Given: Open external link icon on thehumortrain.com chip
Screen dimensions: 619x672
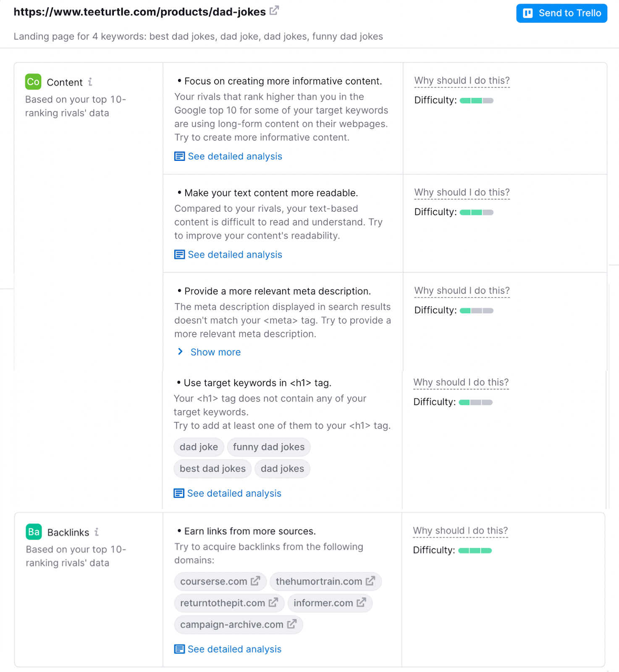Looking at the screenshot, I should tap(370, 581).
